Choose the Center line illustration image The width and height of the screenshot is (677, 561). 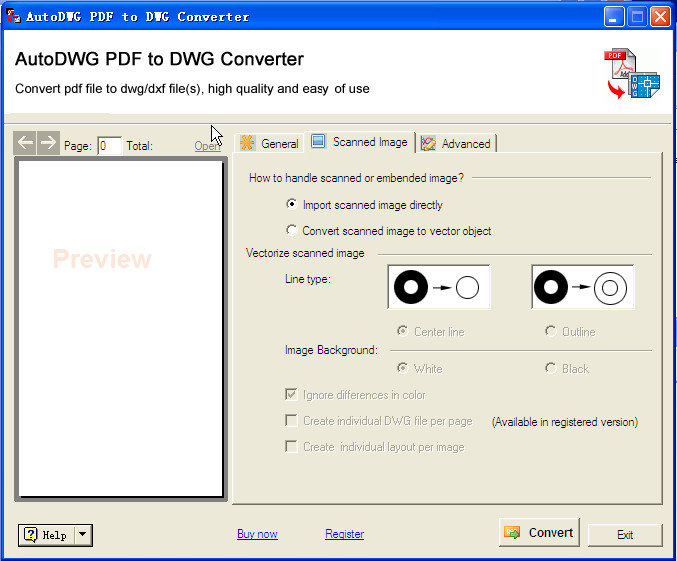pyautogui.click(x=439, y=287)
